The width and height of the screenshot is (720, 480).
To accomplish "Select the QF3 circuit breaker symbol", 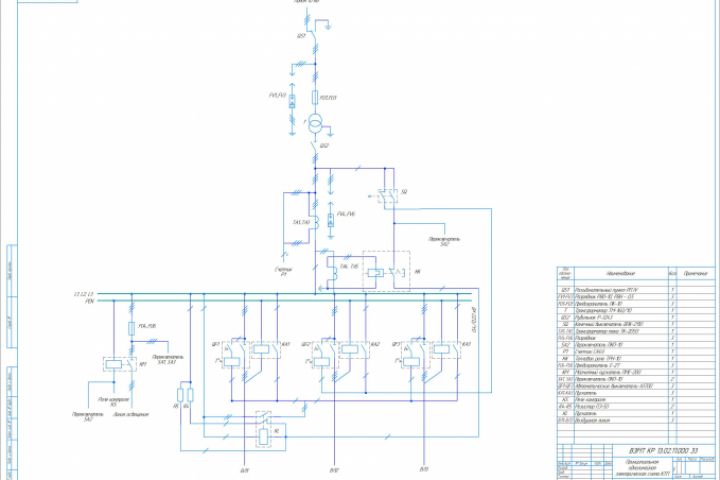I will [415, 356].
